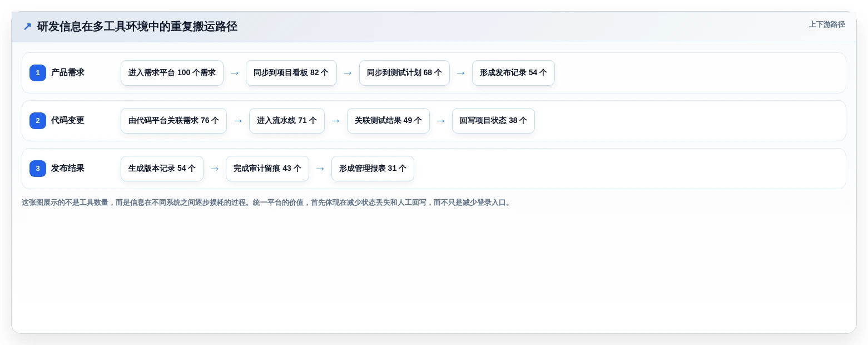This screenshot has width=868, height=345.
Task: Click the 同步到测试计划 68 个 step box
Action: (404, 73)
